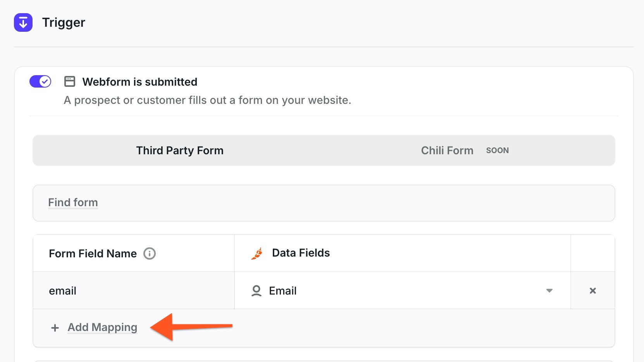Click the Form Field Name header label
This screenshot has height=362, width=644.
[93, 253]
